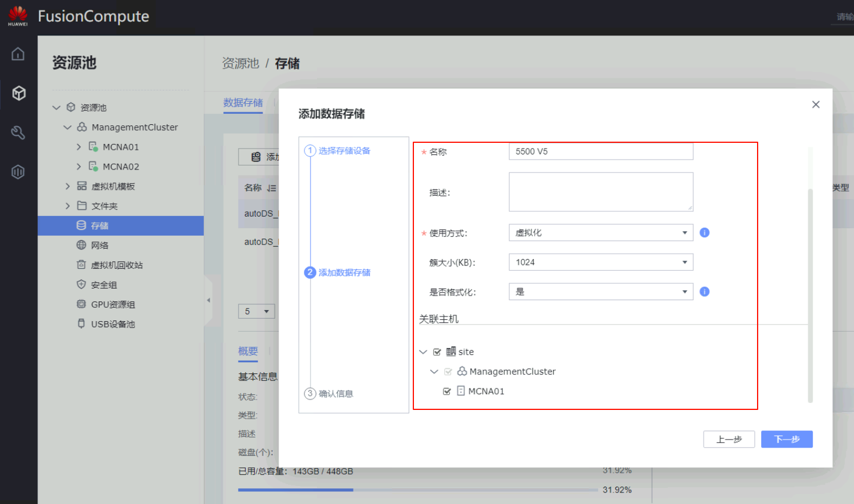The image size is (854, 504).
Task: Toggle the site checkbox
Action: pyautogui.click(x=437, y=352)
